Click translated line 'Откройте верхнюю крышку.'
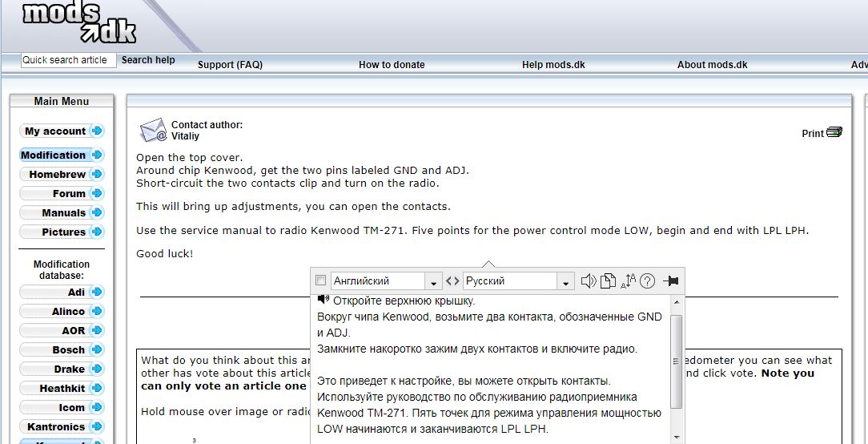Screen dimensions: 868x444 pos(404,301)
